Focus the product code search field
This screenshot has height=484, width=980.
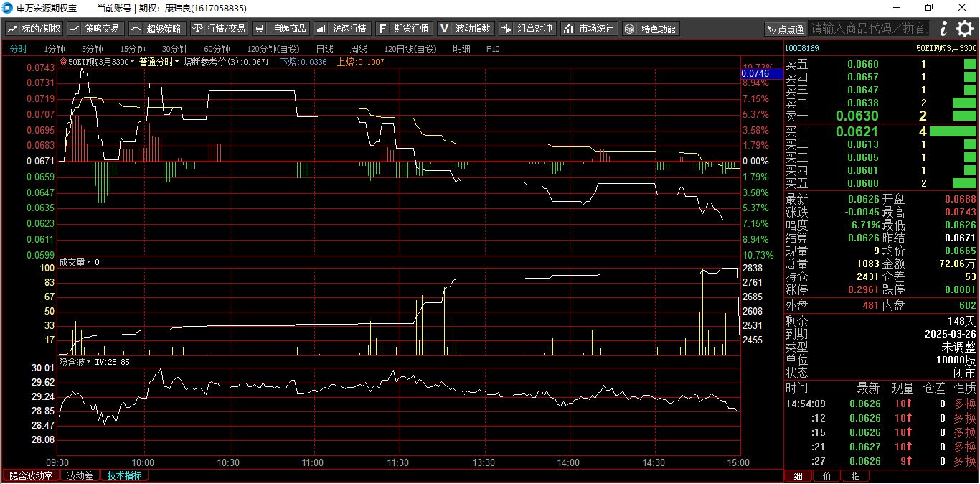click(869, 29)
